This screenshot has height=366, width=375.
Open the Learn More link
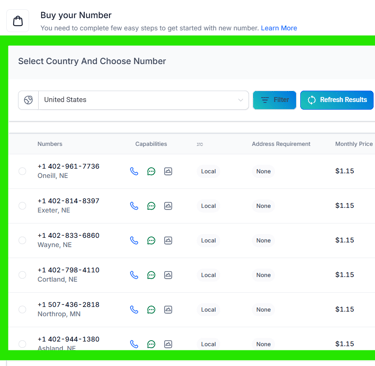click(x=279, y=28)
